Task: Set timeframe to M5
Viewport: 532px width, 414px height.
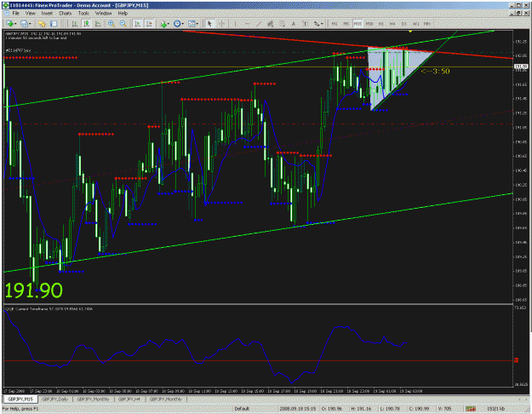Action: pos(346,24)
